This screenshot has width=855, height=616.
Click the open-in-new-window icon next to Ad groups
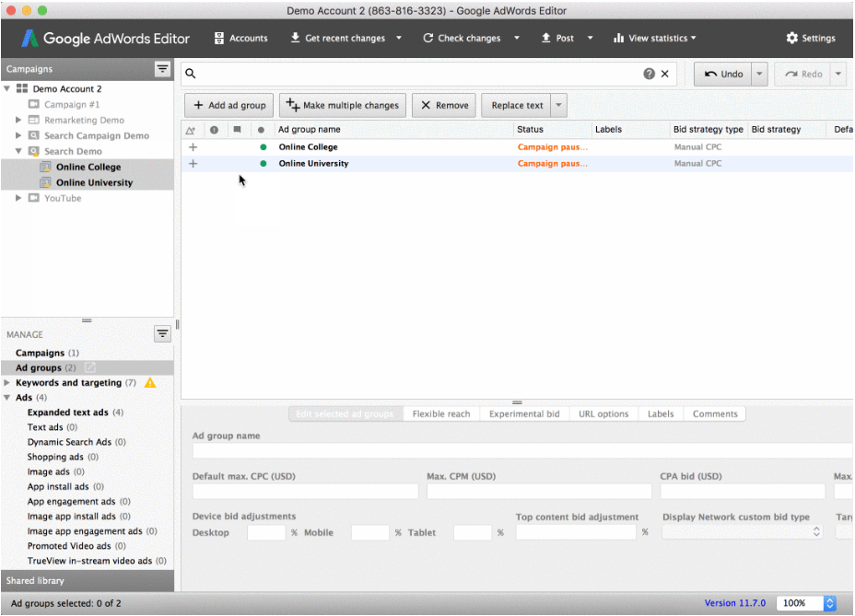(x=90, y=368)
